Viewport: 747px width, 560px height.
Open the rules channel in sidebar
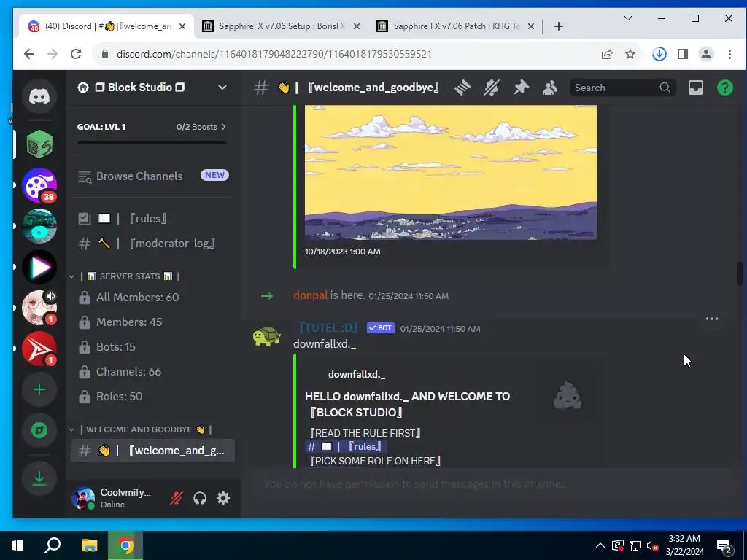[152, 219]
